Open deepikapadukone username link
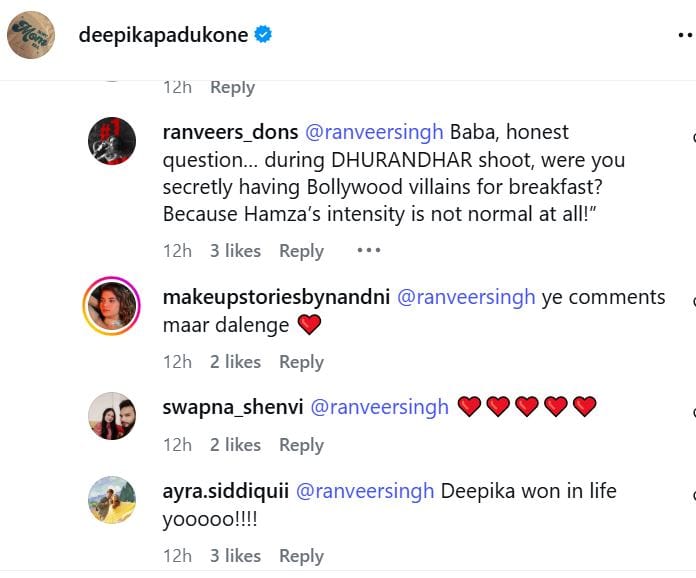This screenshot has height=578, width=696. point(162,35)
